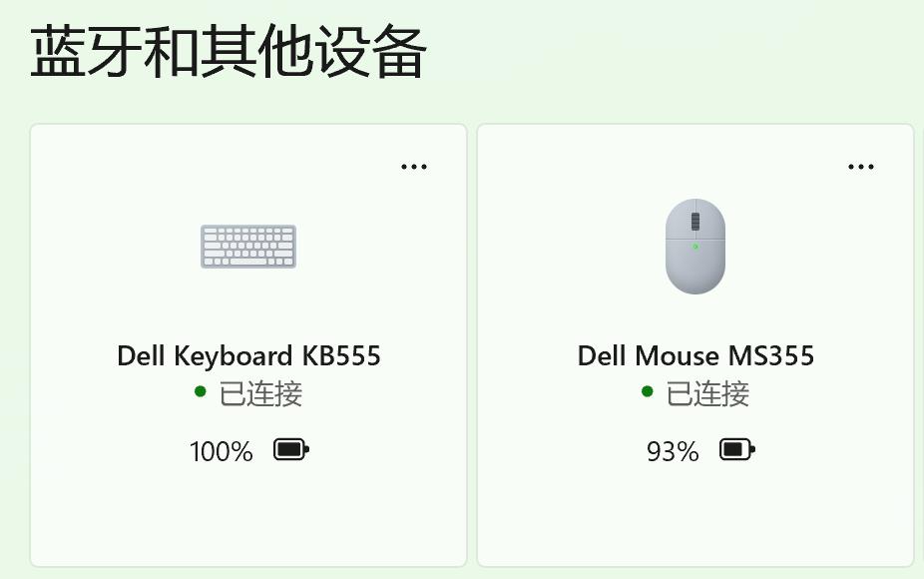924x579 pixels.
Task: Click the mouse device illustration
Action: (x=695, y=247)
